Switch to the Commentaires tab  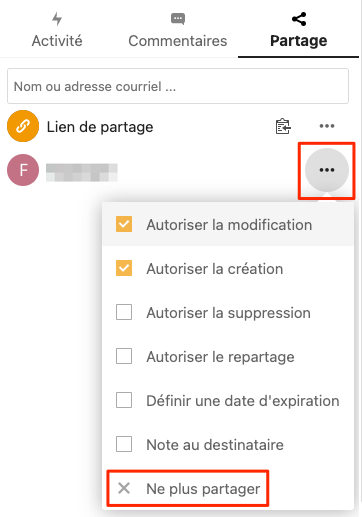[178, 30]
